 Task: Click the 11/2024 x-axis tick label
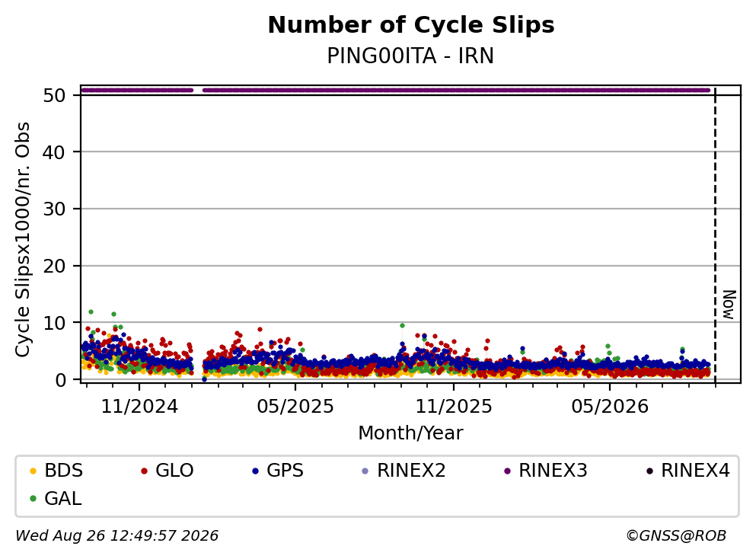click(139, 407)
